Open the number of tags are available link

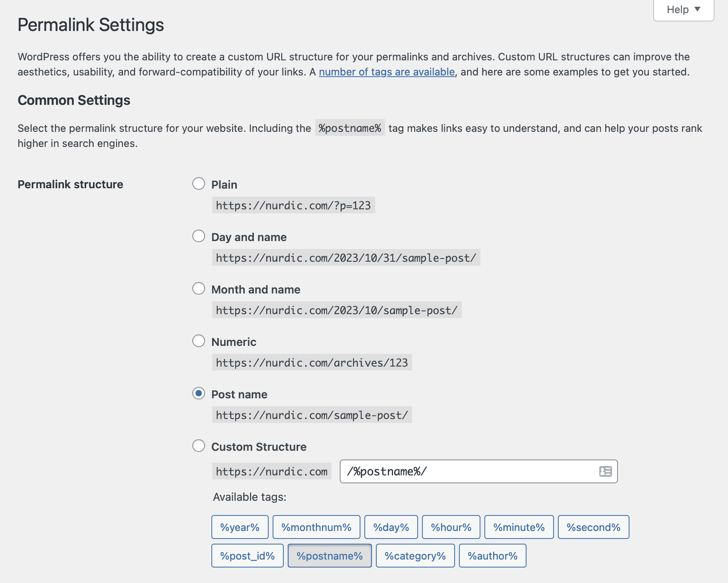coord(387,72)
